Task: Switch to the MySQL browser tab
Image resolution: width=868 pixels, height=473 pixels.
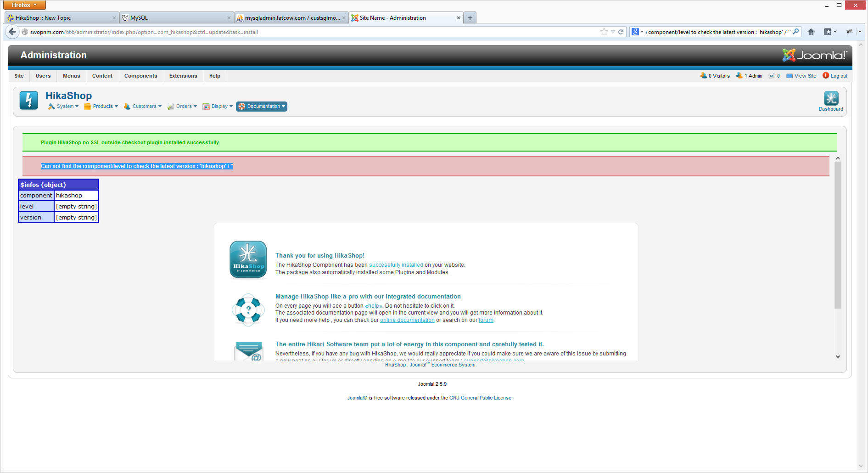Action: coord(177,18)
